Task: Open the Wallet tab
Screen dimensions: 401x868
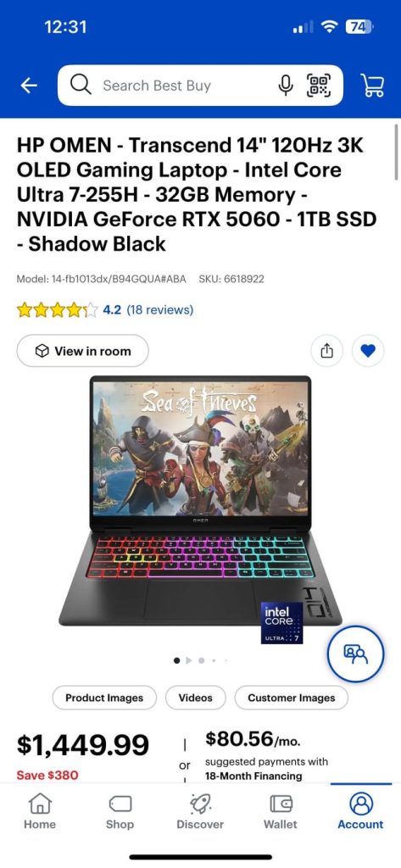Action: [x=281, y=811]
